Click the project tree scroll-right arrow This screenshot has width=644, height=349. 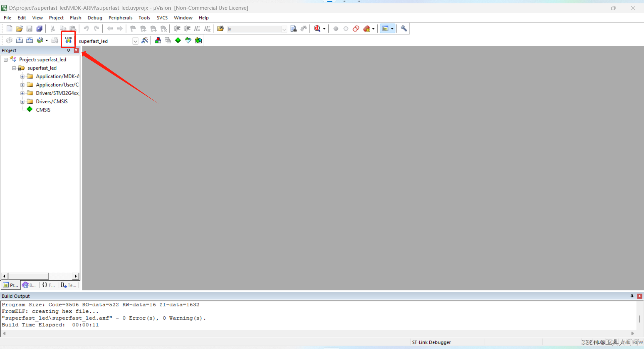[76, 276]
